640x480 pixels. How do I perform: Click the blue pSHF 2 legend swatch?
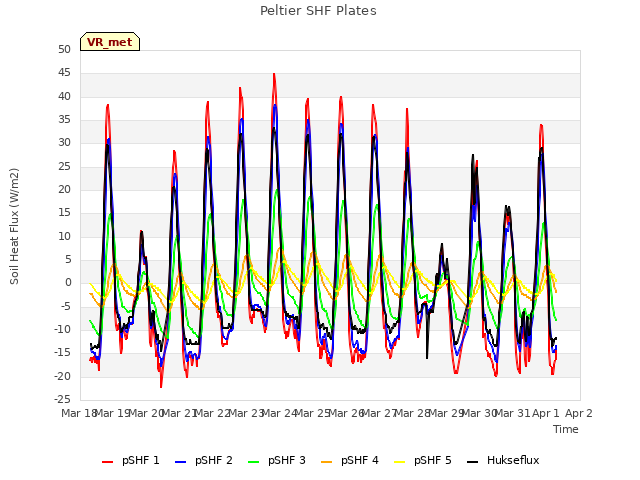(x=180, y=462)
